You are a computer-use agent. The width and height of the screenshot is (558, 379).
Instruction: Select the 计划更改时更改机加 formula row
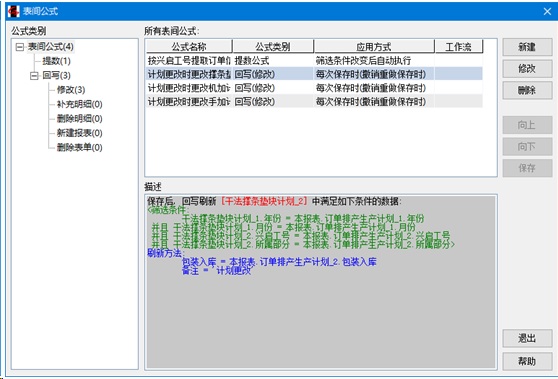coord(314,88)
